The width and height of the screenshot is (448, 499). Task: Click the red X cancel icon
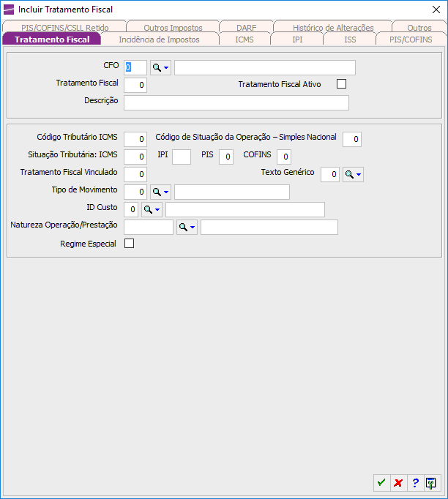398,483
